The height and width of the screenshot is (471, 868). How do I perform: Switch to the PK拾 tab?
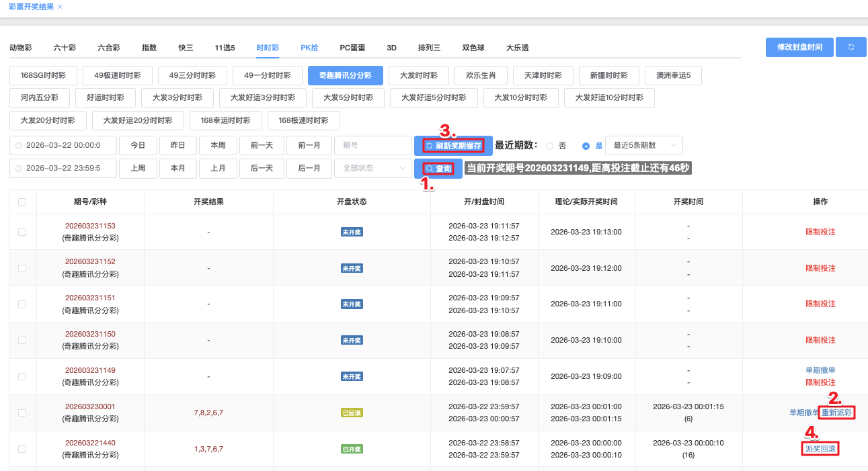(309, 48)
